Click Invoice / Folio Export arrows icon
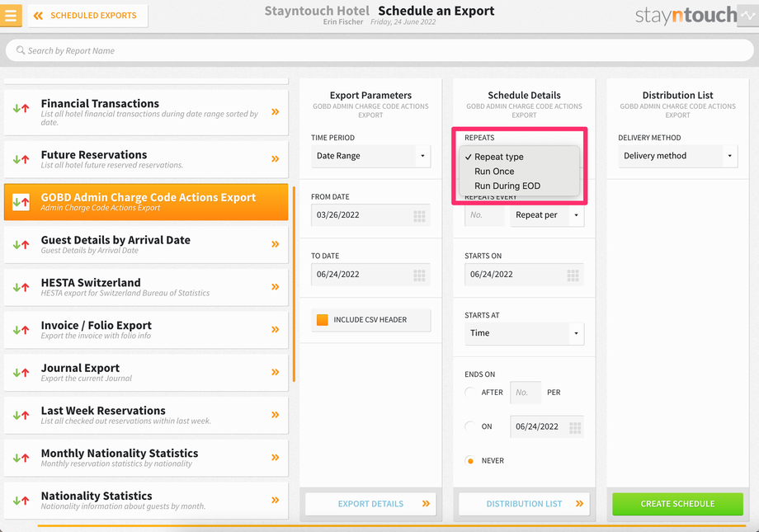The image size is (759, 532). [x=21, y=330]
